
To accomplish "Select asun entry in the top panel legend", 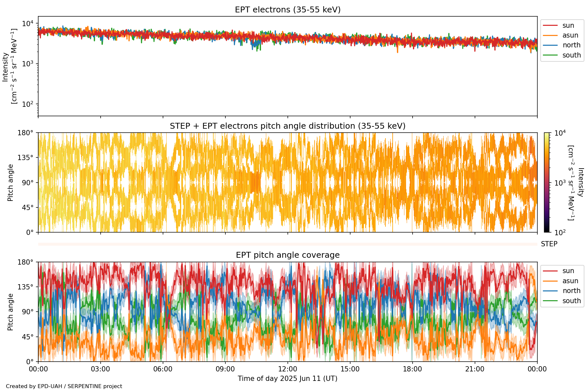I will pos(570,35).
